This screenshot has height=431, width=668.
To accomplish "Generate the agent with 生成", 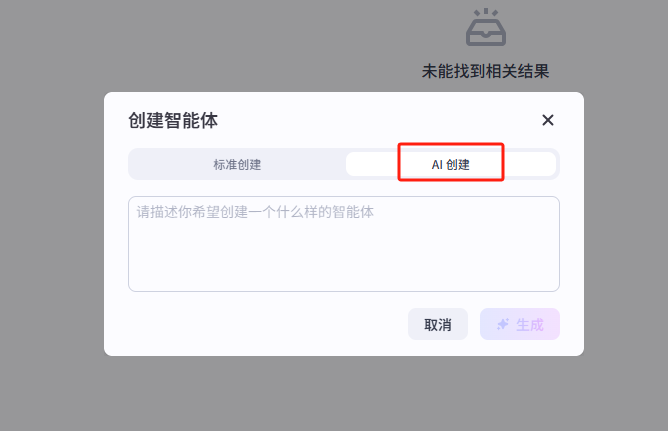I will 519,324.
